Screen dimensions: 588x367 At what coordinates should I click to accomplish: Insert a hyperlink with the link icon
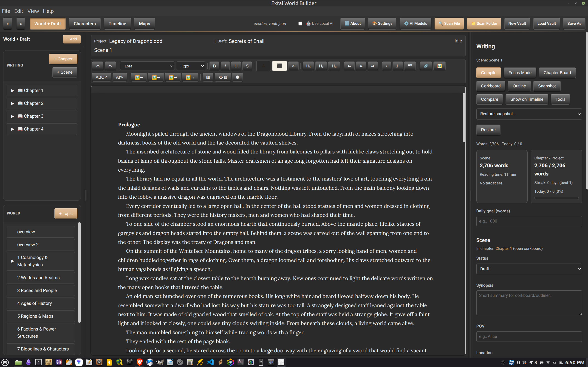[x=426, y=66]
